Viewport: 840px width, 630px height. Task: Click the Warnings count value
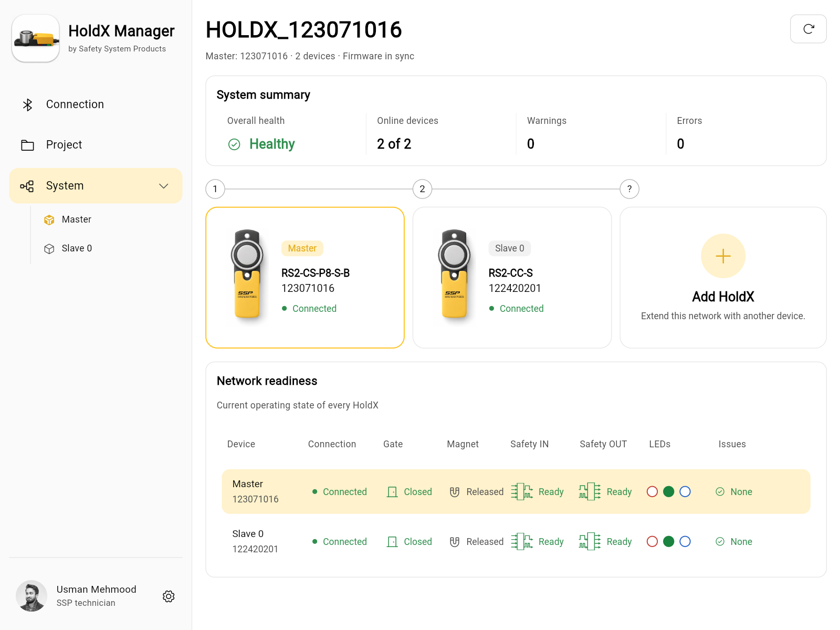coord(531,144)
